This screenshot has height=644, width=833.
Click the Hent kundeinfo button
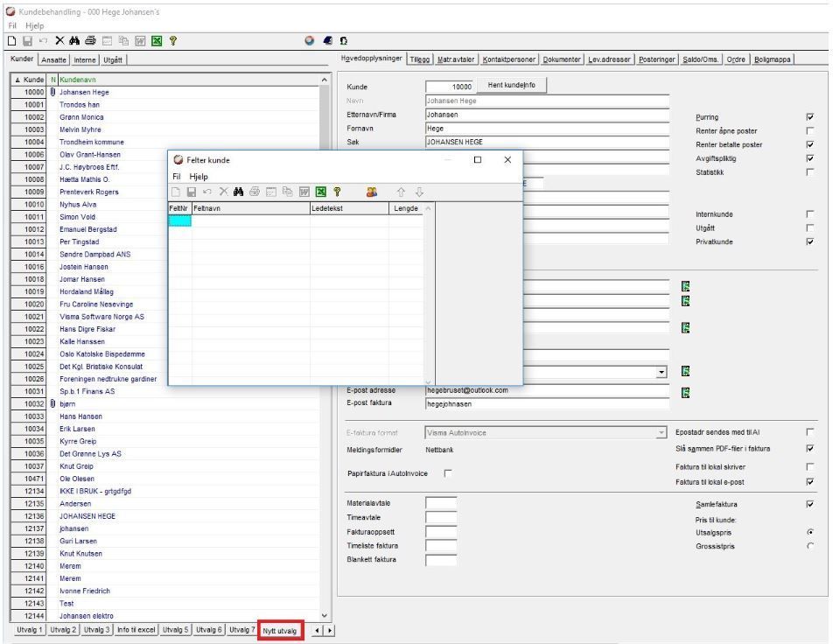pyautogui.click(x=512, y=85)
